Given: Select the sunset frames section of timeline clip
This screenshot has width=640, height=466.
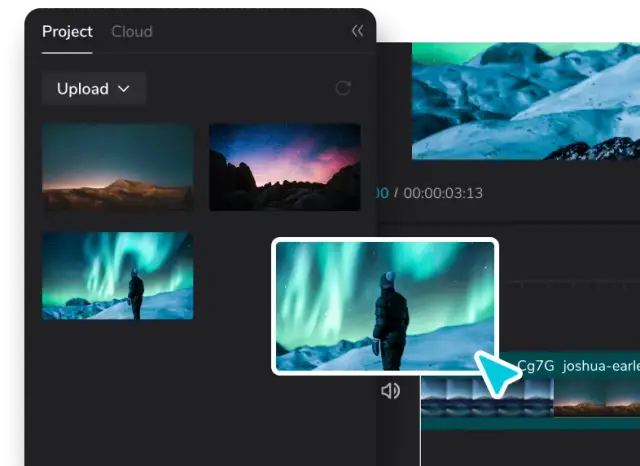Looking at the screenshot, I should point(596,396).
